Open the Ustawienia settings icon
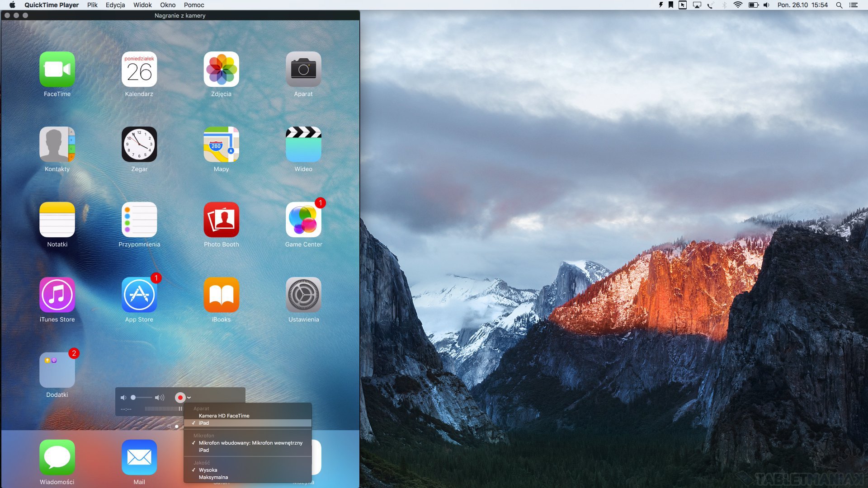The height and width of the screenshot is (488, 868). tap(303, 295)
